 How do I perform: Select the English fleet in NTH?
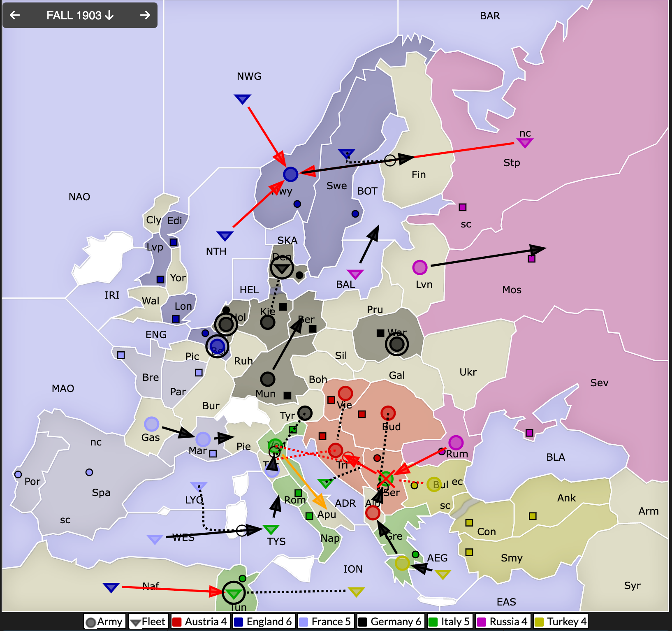pos(225,236)
